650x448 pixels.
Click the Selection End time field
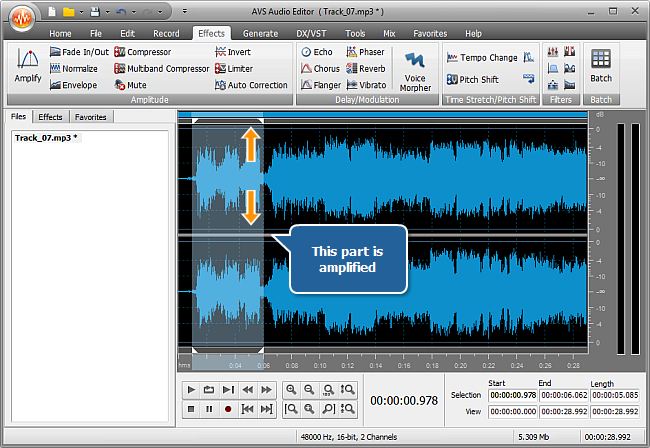click(564, 395)
